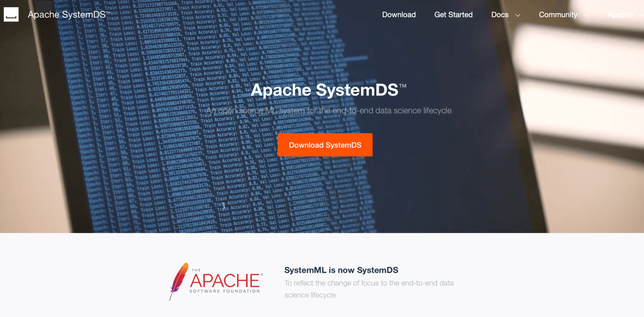
Task: Click the "SystemML is now SystemDS" heading
Action: coord(341,270)
